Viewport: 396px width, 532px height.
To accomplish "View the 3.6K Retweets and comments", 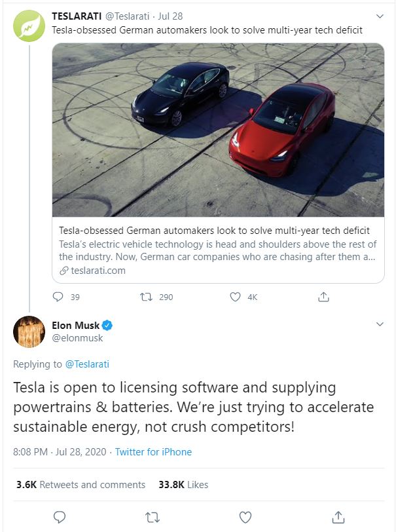I will (x=81, y=485).
